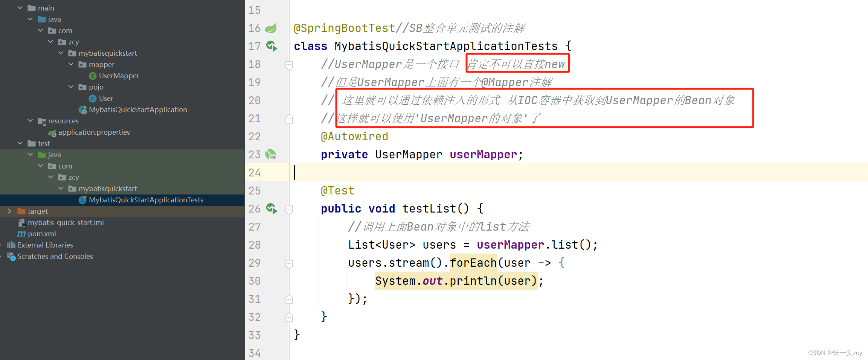Click line number 24 in the gutter

(x=255, y=173)
